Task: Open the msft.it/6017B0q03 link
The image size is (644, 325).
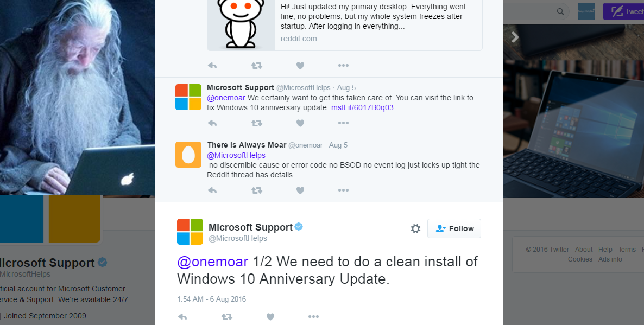Action: pyautogui.click(x=362, y=108)
